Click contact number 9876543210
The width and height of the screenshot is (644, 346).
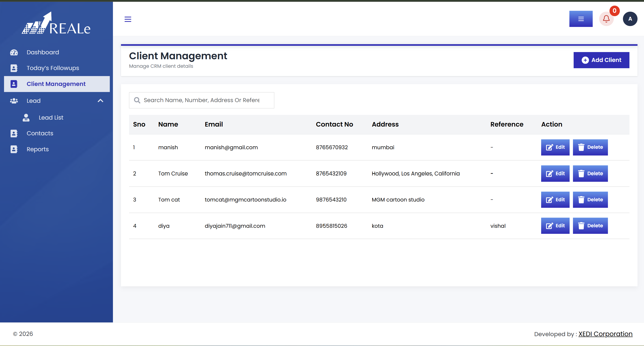pyautogui.click(x=331, y=199)
